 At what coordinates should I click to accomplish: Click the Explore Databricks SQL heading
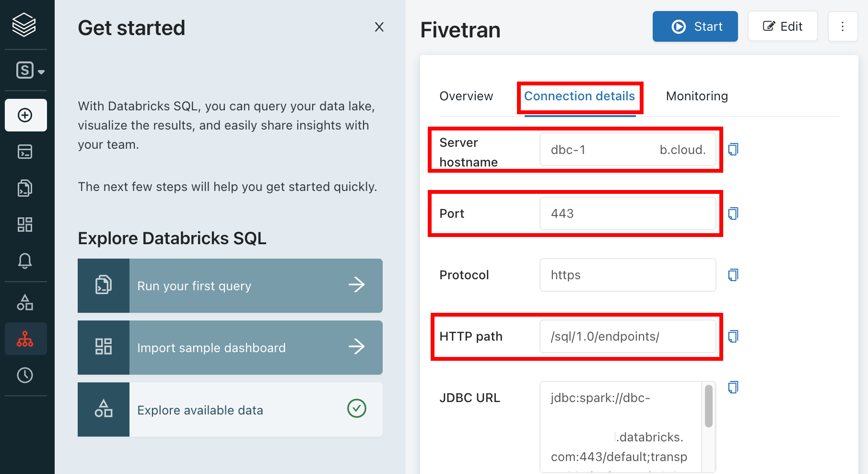pos(172,238)
